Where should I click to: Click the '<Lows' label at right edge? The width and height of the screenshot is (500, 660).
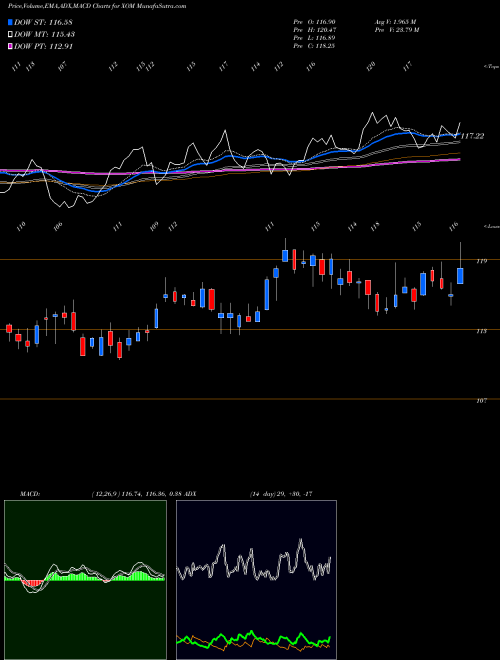click(x=491, y=226)
